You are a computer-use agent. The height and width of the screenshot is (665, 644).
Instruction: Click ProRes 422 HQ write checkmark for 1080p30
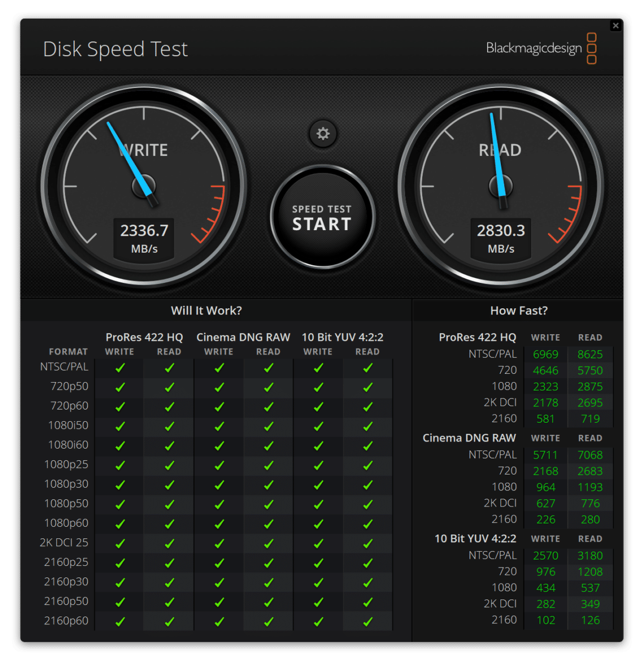120,485
